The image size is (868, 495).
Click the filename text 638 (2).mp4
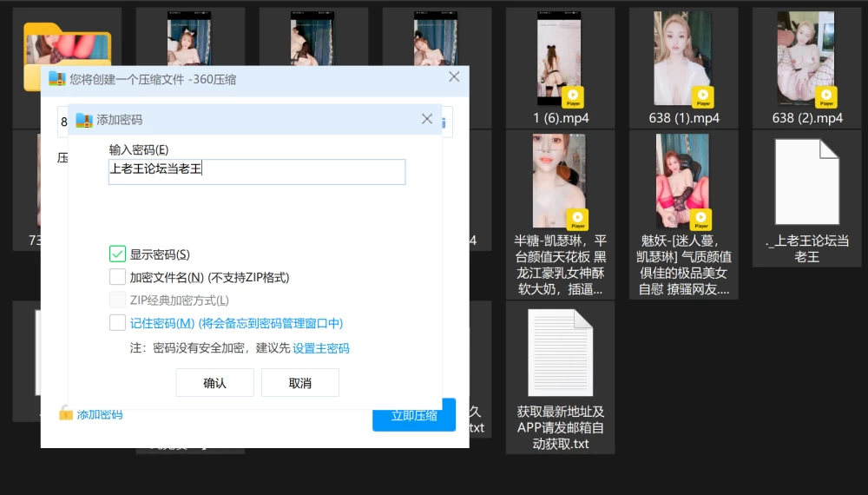tap(807, 118)
